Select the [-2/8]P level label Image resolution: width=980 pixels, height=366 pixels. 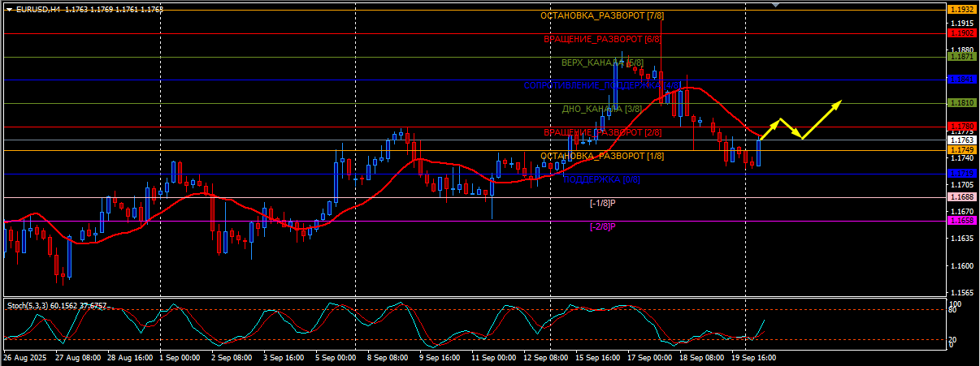pyautogui.click(x=602, y=226)
